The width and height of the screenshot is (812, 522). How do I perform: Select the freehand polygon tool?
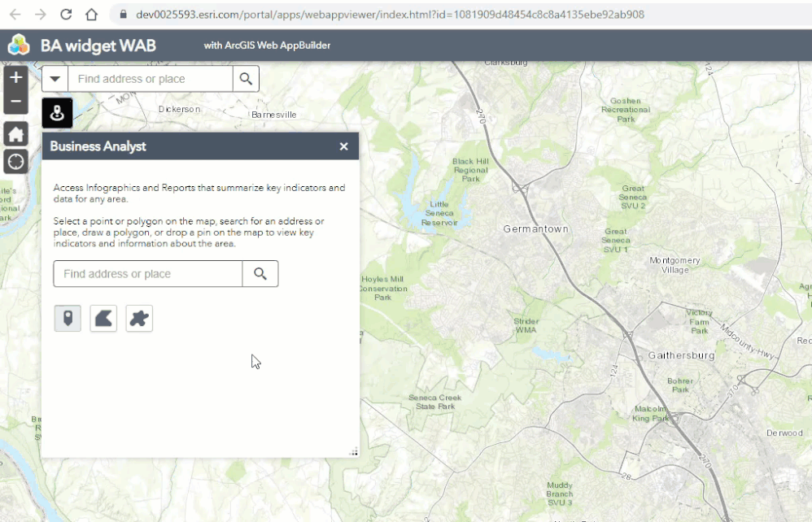click(x=139, y=318)
